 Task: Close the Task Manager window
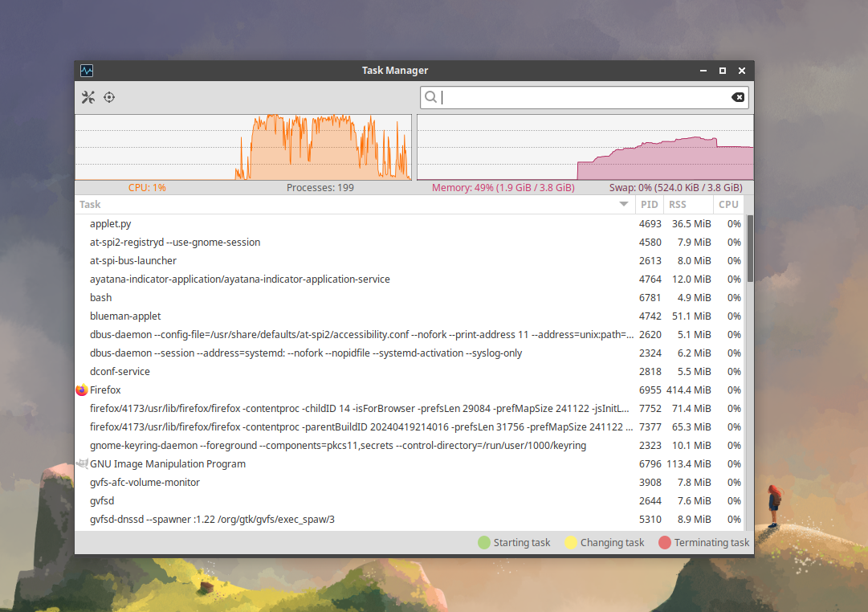tap(742, 71)
